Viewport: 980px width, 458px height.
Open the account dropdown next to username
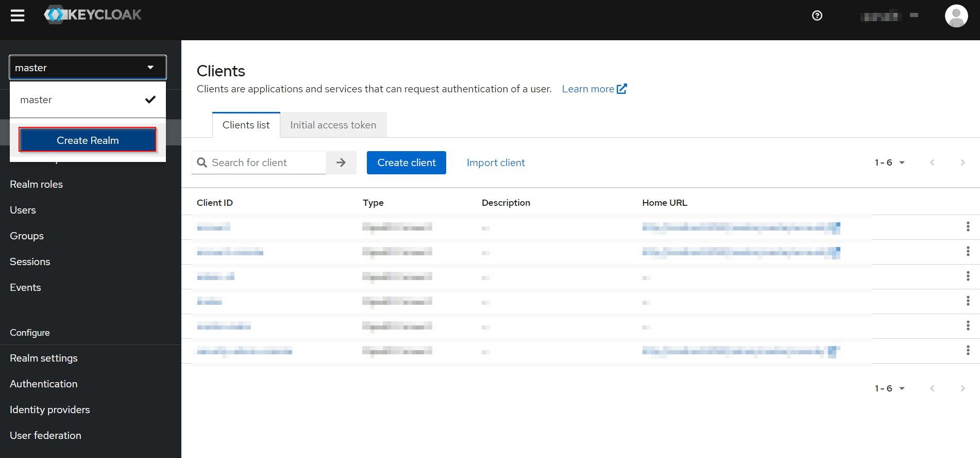pos(889,16)
